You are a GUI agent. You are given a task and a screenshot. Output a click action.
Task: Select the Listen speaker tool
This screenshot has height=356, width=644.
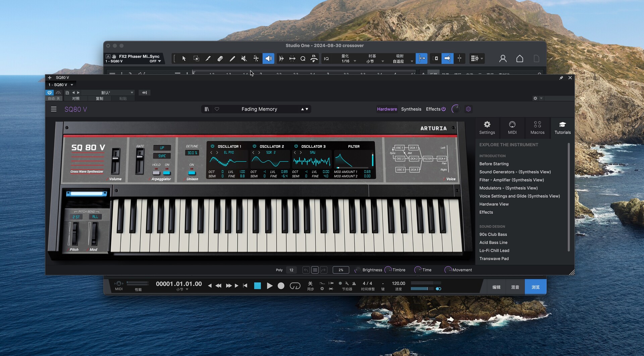(268, 58)
